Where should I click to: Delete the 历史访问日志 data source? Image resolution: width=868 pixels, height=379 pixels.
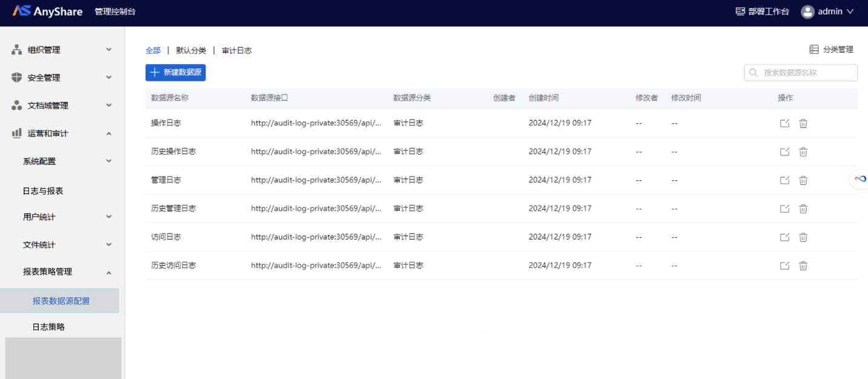(x=803, y=266)
